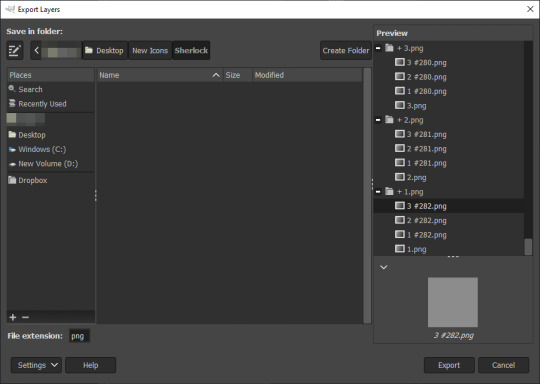Image resolution: width=540 pixels, height=384 pixels.
Task: Open the New Icons path breadcrumb
Action: (150, 51)
